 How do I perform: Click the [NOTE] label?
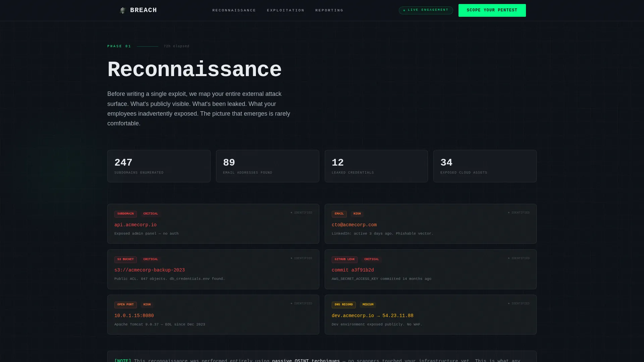123,360
